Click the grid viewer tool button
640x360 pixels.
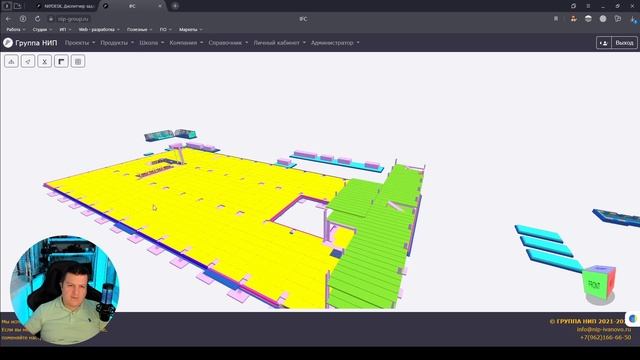78,62
